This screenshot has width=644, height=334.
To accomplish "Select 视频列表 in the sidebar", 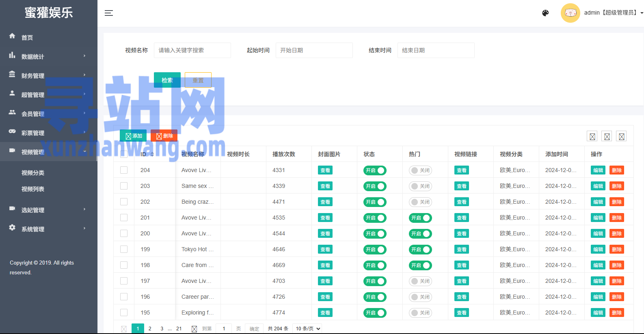I will 33,189.
